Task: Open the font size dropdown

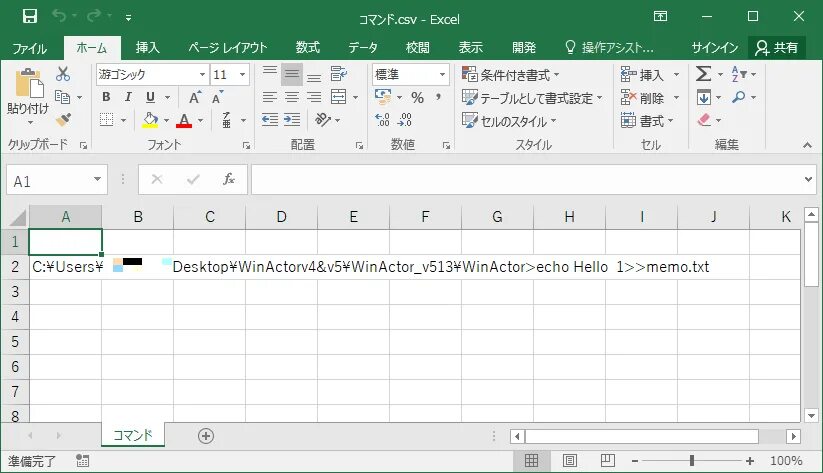Action: coord(242,74)
